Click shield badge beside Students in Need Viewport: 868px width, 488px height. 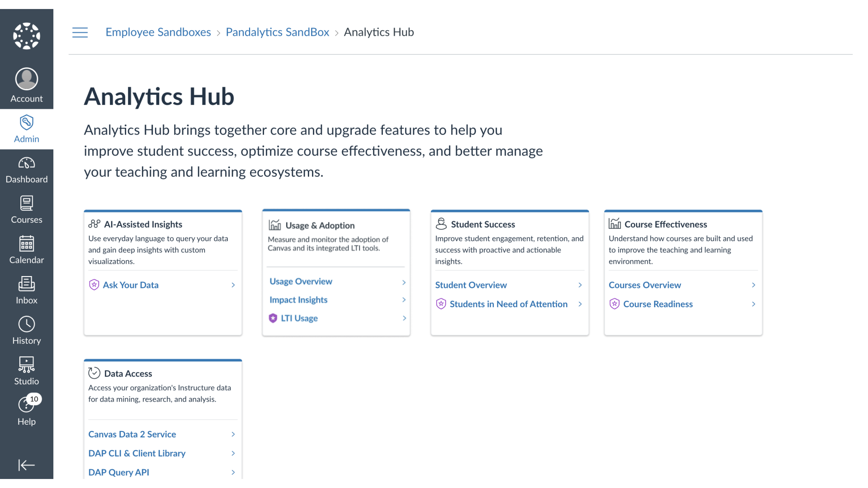[441, 304]
